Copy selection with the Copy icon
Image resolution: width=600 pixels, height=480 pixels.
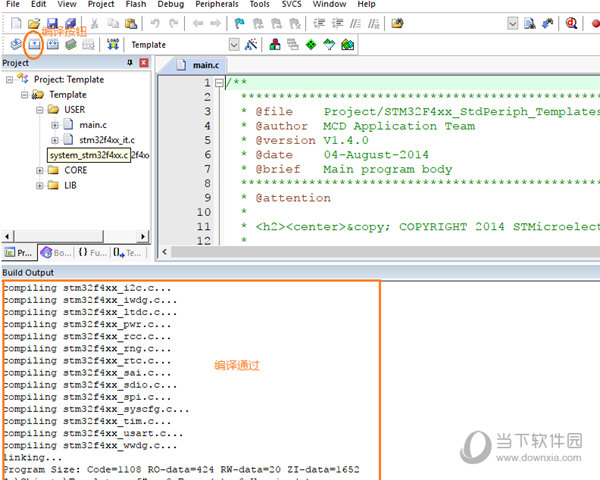click(112, 23)
